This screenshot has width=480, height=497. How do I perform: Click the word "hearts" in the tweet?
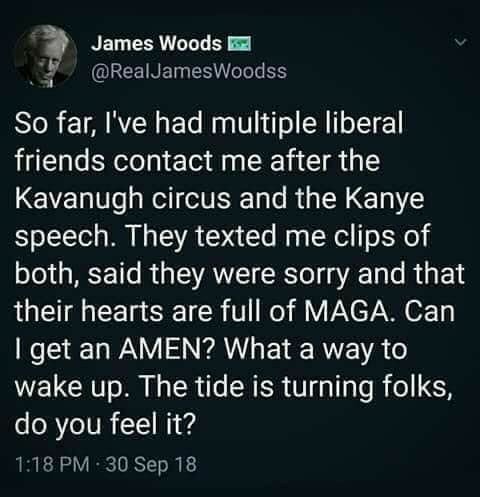[123, 311]
